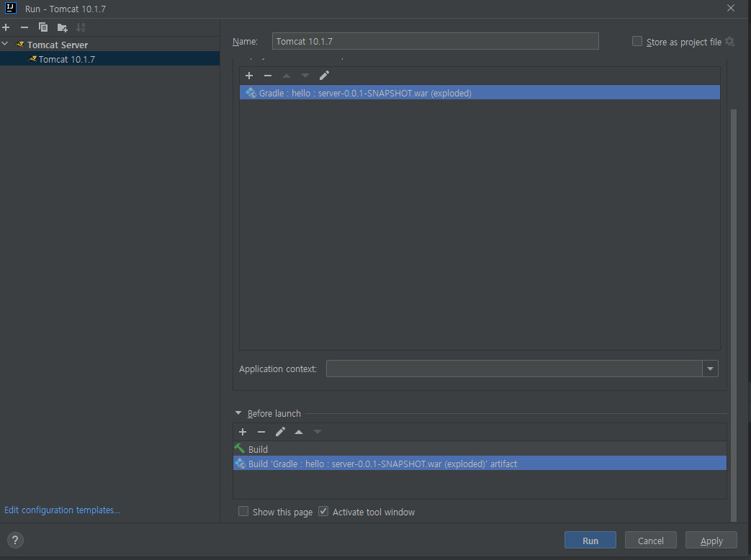This screenshot has height=560, width=751.
Task: Move deployment artifact up arrow
Action: click(x=287, y=76)
